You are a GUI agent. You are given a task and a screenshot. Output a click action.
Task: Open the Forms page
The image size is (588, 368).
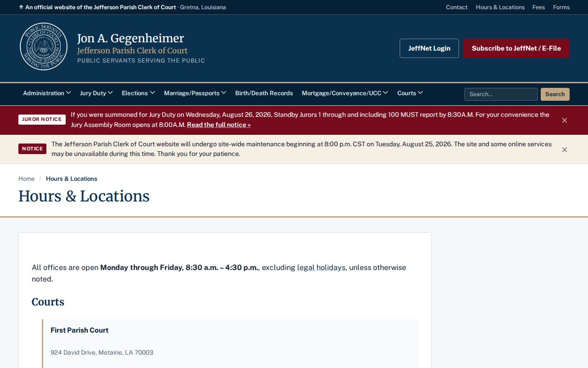(x=561, y=7)
